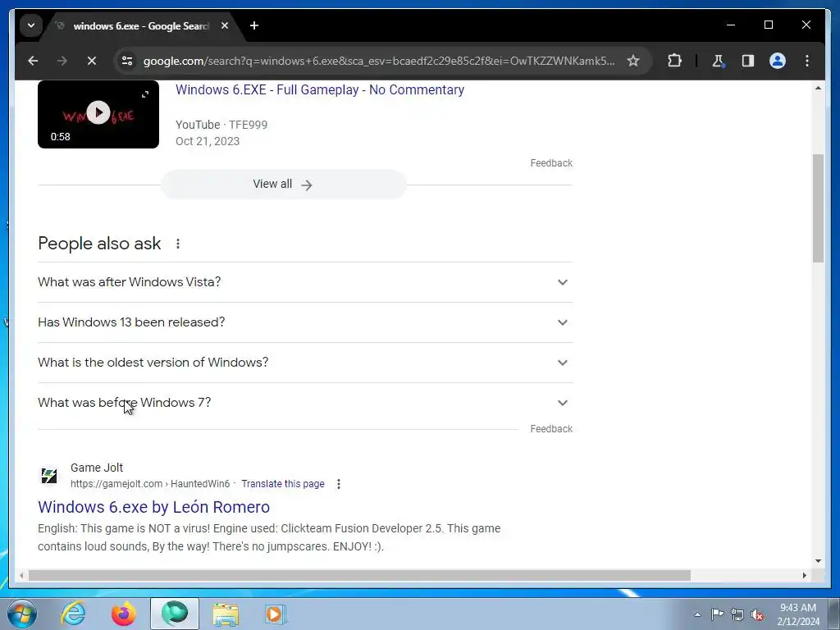This screenshot has width=840, height=630.
Task: Click the horizontal scroll left arrow
Action: (x=21, y=575)
